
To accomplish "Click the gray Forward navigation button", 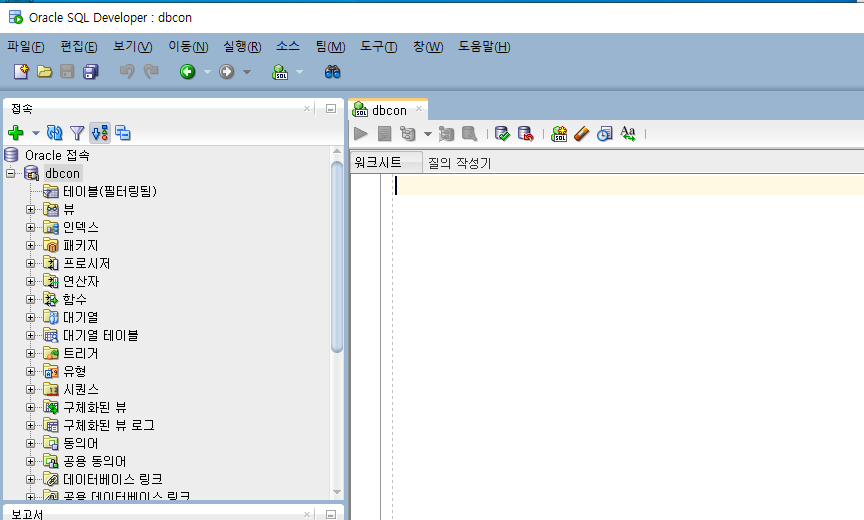I will click(x=226, y=72).
